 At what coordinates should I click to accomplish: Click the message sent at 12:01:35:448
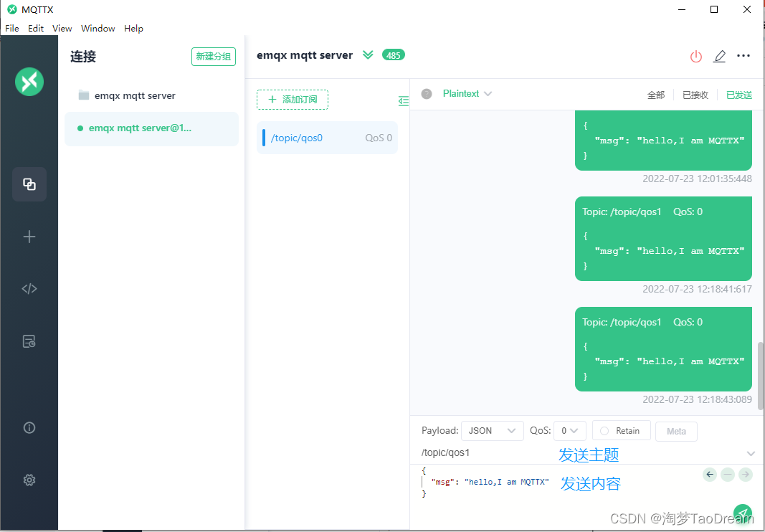tap(663, 141)
